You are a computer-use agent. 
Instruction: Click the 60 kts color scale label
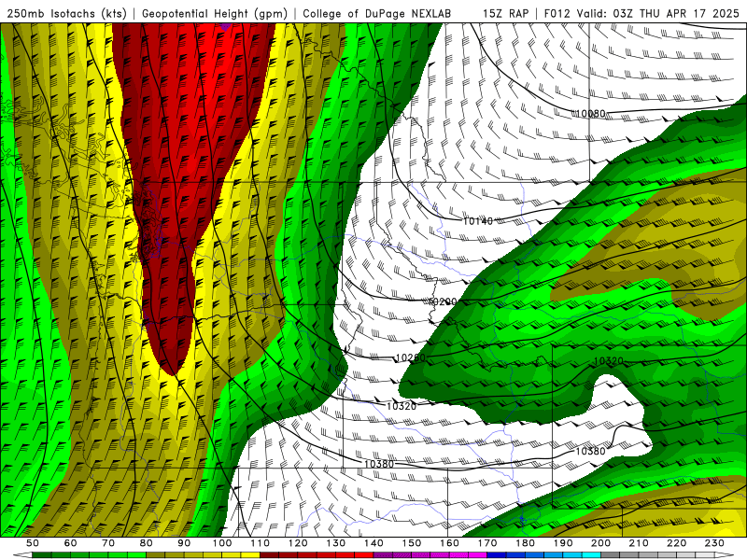click(x=71, y=543)
